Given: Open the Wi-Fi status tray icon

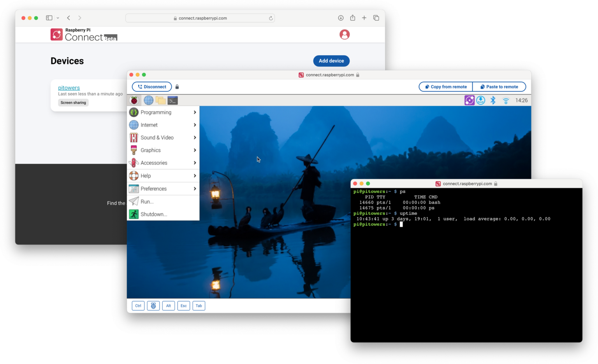Looking at the screenshot, I should click(x=505, y=100).
